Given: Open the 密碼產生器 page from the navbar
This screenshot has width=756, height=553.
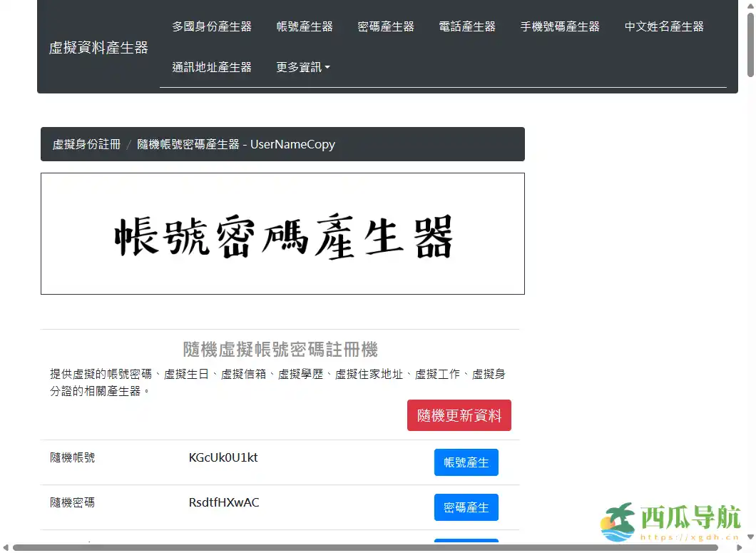Looking at the screenshot, I should tap(385, 26).
